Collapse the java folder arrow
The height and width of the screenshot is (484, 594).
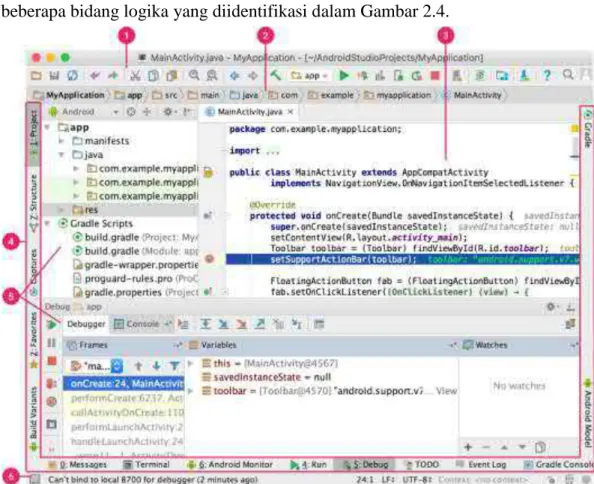point(61,155)
